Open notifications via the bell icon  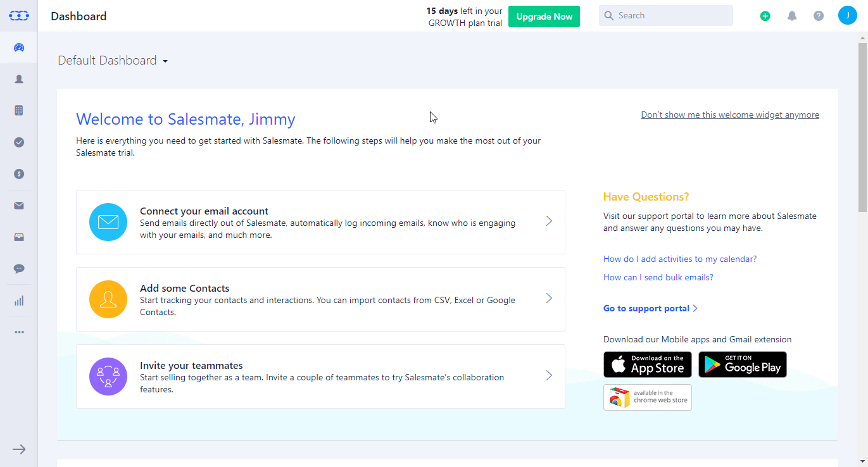point(791,16)
